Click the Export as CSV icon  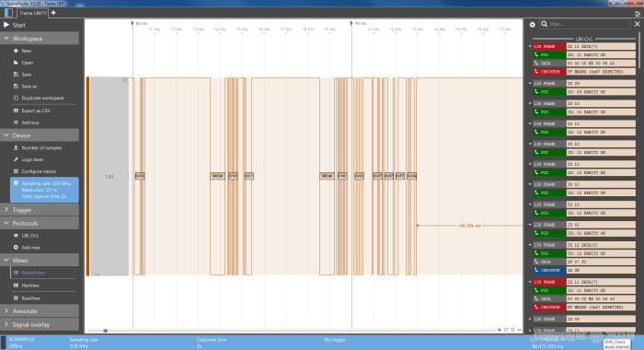16,111
